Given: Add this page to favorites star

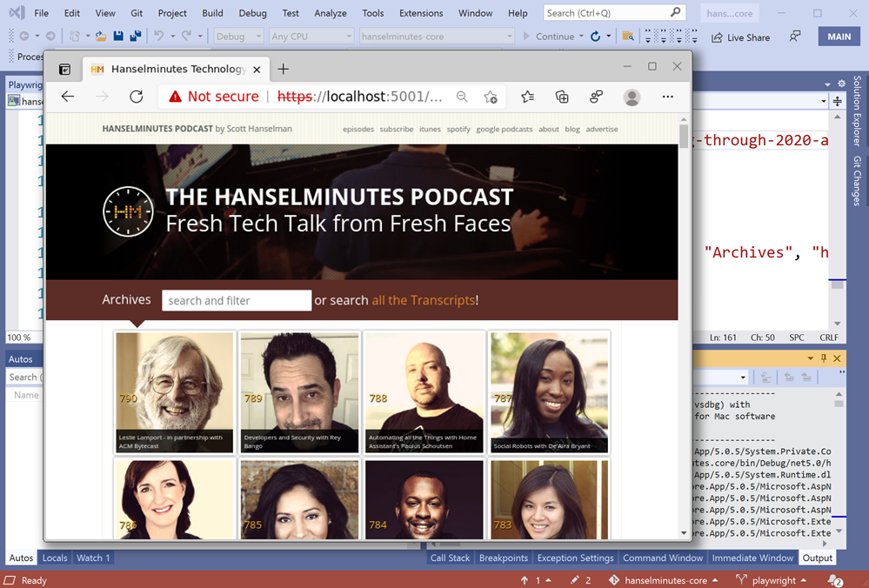Looking at the screenshot, I should [491, 97].
